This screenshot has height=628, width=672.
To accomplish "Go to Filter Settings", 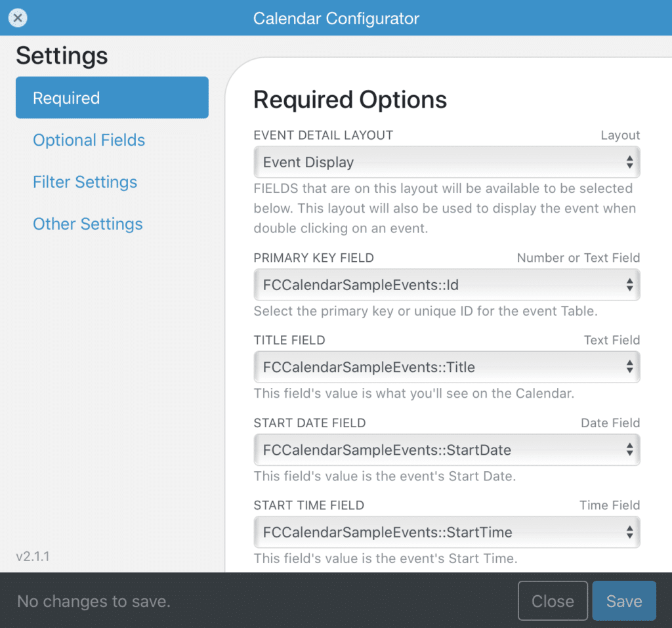I will (x=85, y=182).
